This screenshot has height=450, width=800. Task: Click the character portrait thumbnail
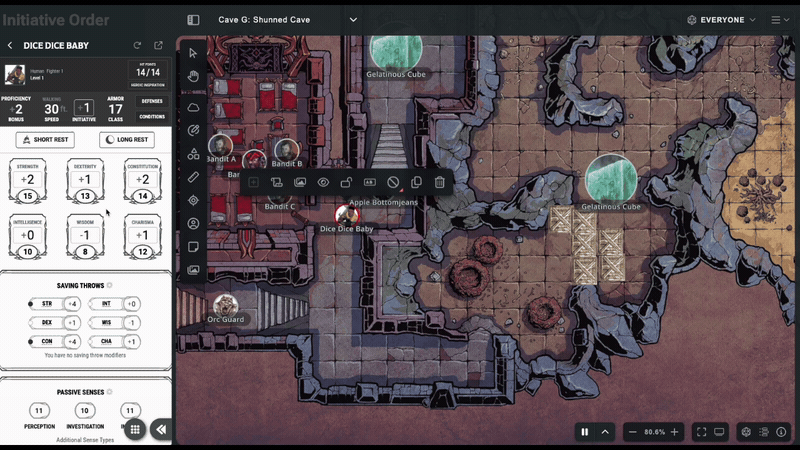pos(15,74)
